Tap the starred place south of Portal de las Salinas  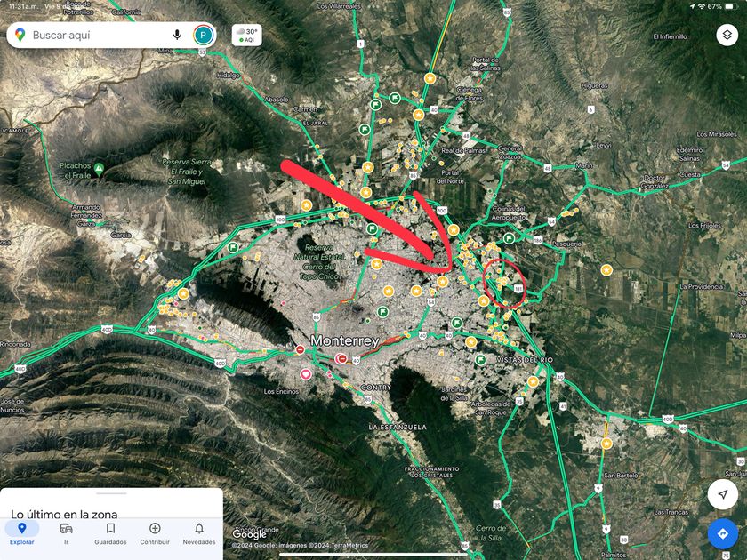(418, 115)
